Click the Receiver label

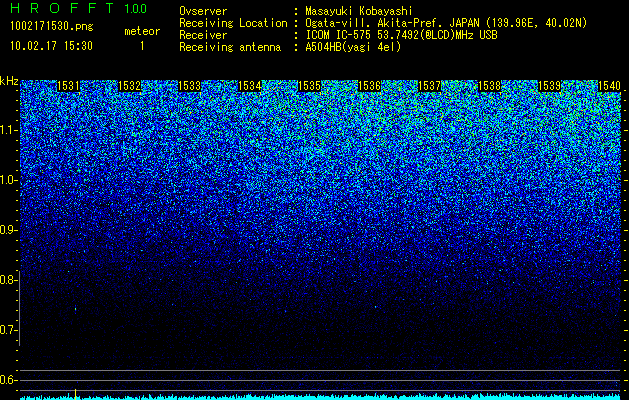[203, 35]
